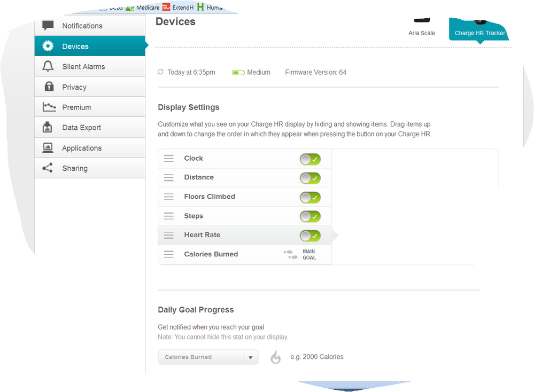Click the Clock row label
Viewport: 534px width, 392px height.
click(194, 158)
